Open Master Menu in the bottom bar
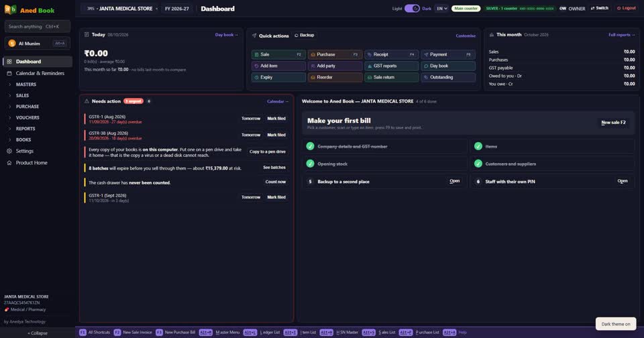 [219, 332]
